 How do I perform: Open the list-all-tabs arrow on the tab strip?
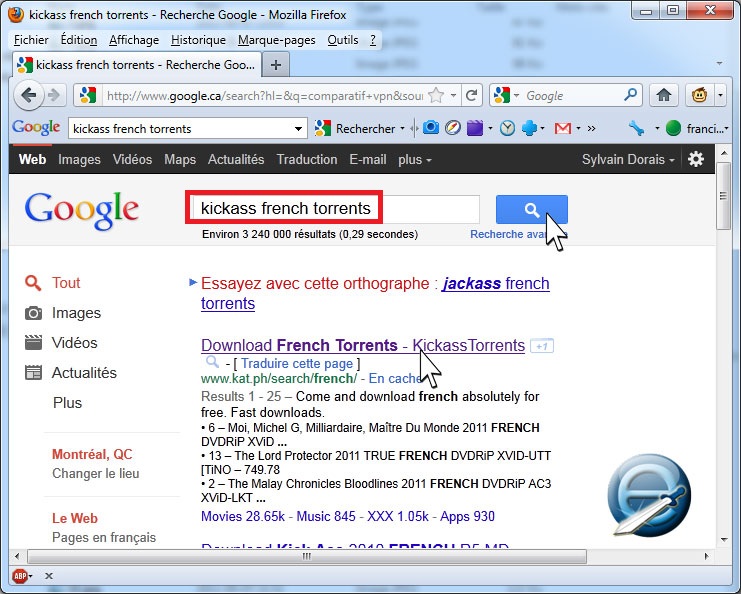[719, 63]
